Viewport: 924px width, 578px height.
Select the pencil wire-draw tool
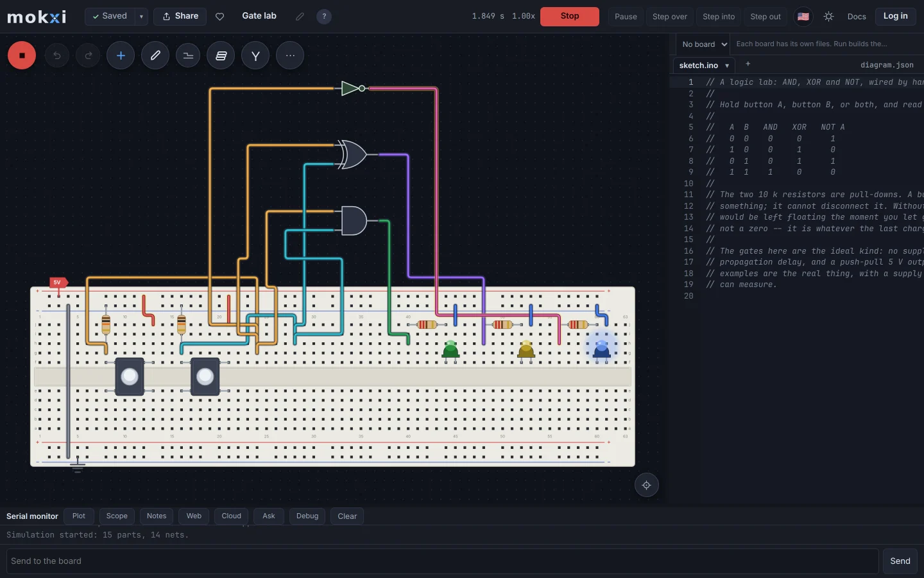[155, 55]
